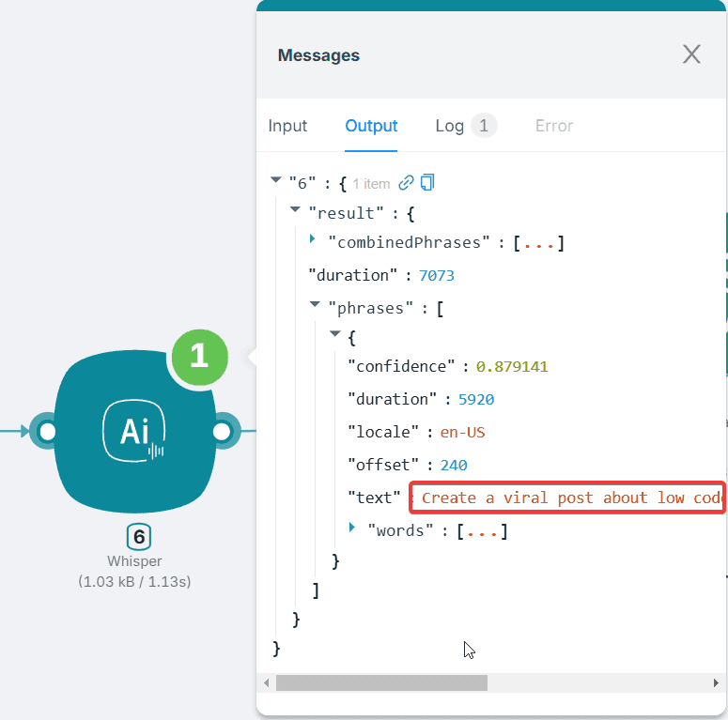Expand the "words" array
Viewport: 728px width, 720px height.
coord(352,529)
